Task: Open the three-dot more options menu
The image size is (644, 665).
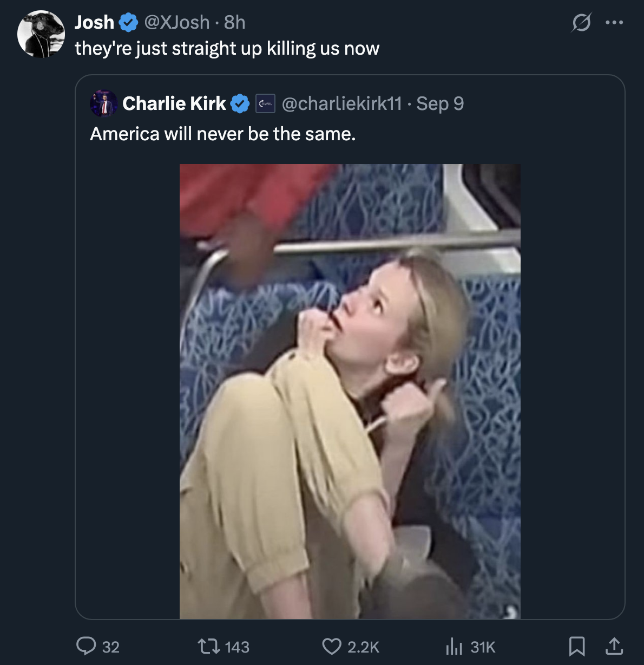Action: 614,23
